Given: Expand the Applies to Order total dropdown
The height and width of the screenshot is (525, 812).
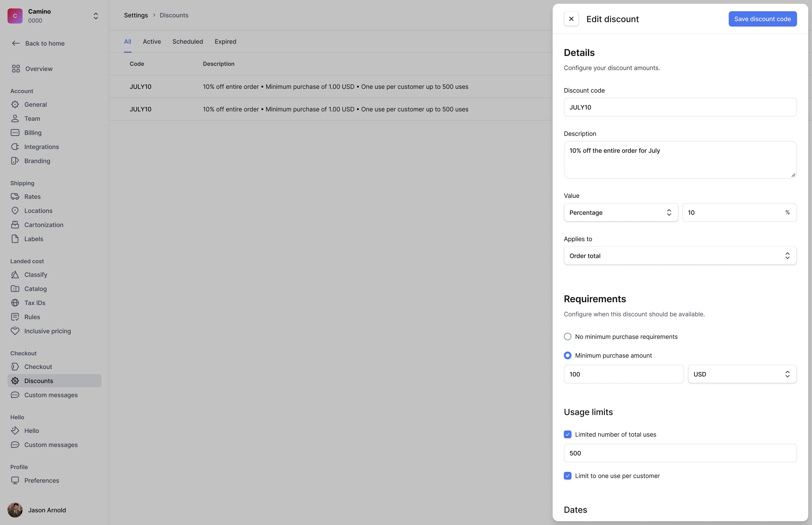Looking at the screenshot, I should [680, 256].
